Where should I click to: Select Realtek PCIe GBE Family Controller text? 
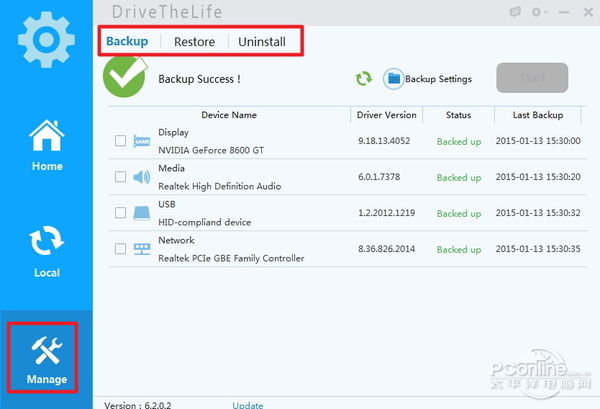232,258
